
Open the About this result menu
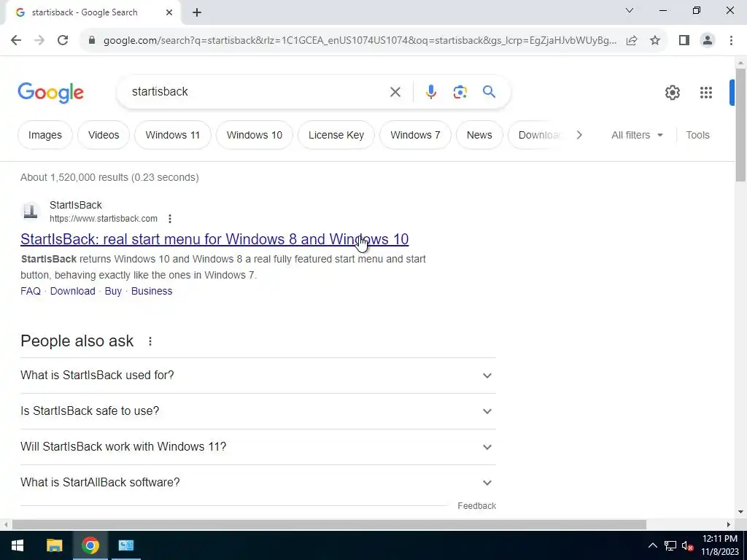169,219
